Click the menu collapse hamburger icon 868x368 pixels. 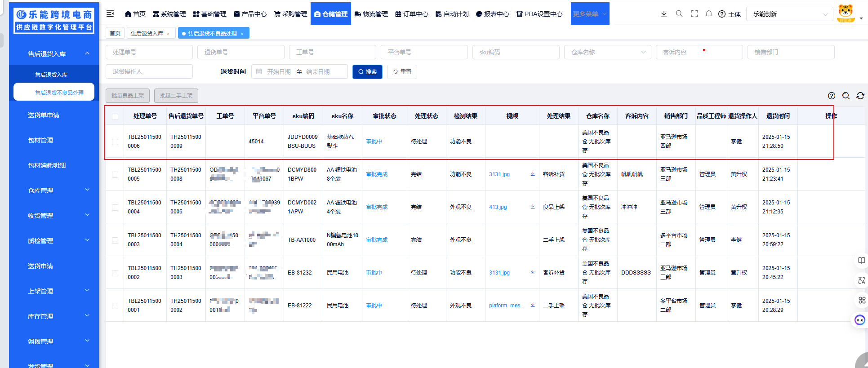110,14
